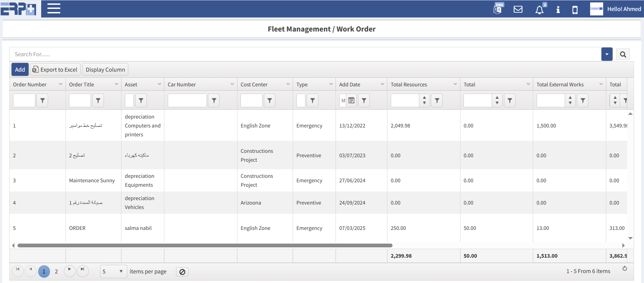The width and height of the screenshot is (644, 283).
Task: Open the notifications bell
Action: tap(539, 10)
